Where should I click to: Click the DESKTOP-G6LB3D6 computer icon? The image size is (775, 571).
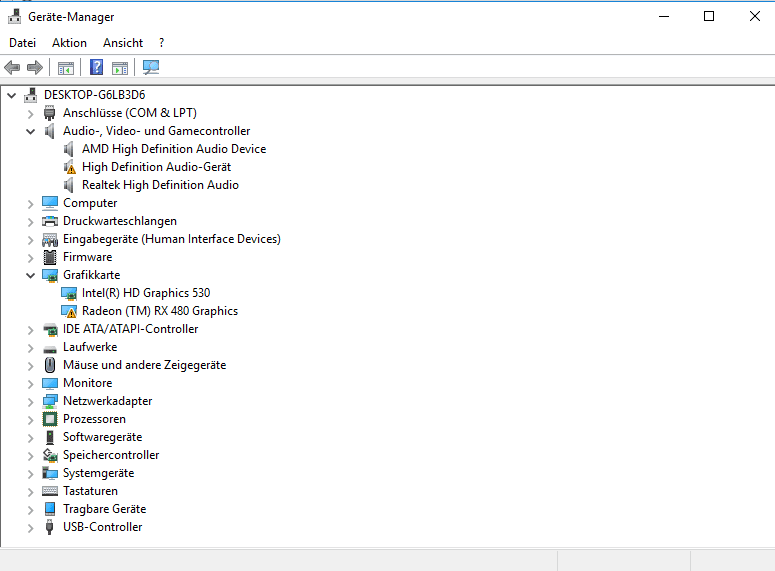(31, 94)
